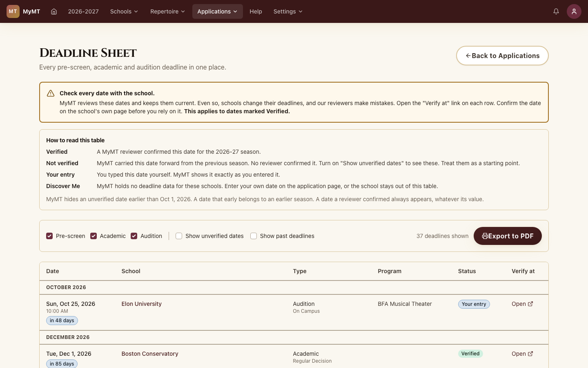The width and height of the screenshot is (588, 368).
Task: Open the Boston Conservatory school link
Action: click(150, 354)
